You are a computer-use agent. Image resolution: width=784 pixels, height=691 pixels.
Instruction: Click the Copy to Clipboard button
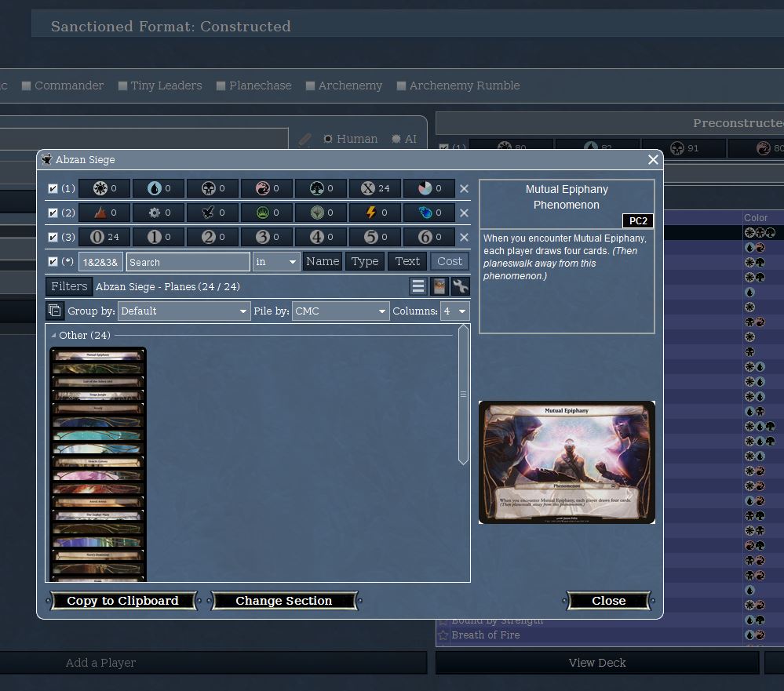pyautogui.click(x=122, y=601)
